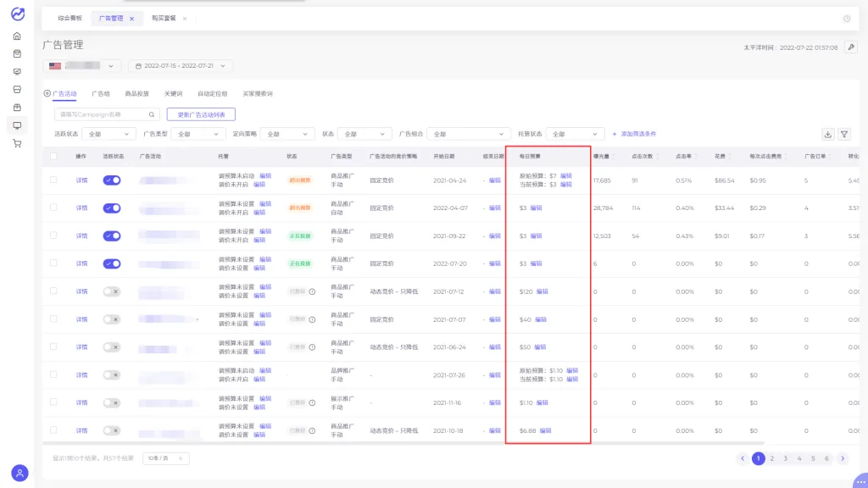Close the 广告管理 tab with its X
This screenshot has height=488, width=868.
[x=131, y=19]
